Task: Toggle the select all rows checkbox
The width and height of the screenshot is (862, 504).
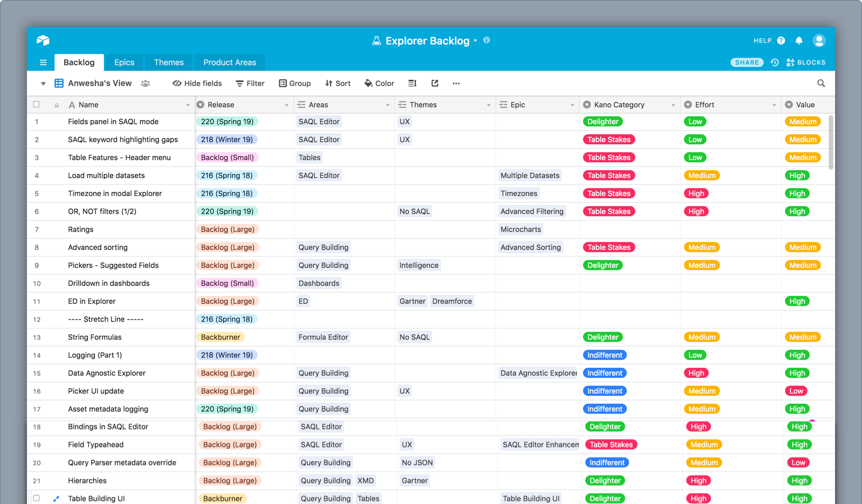Action: [37, 104]
